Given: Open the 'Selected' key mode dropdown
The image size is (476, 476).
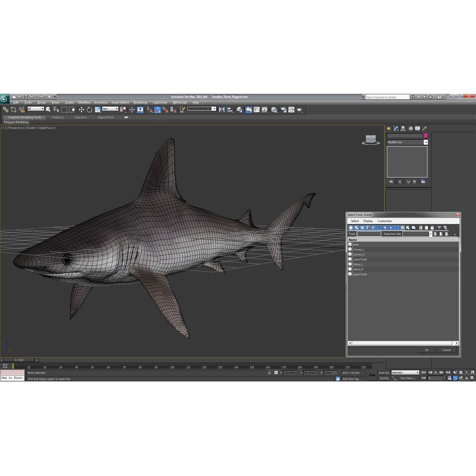Looking at the screenshot, I should point(405,372).
